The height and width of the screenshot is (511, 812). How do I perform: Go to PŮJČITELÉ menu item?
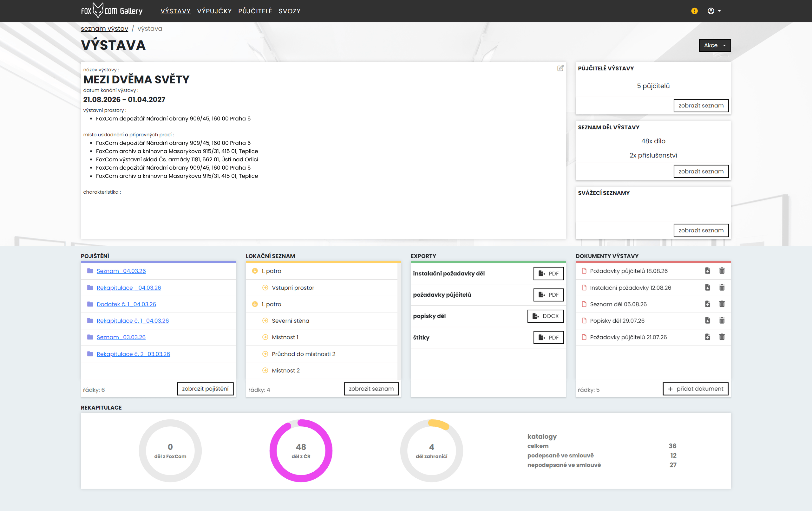pyautogui.click(x=255, y=11)
